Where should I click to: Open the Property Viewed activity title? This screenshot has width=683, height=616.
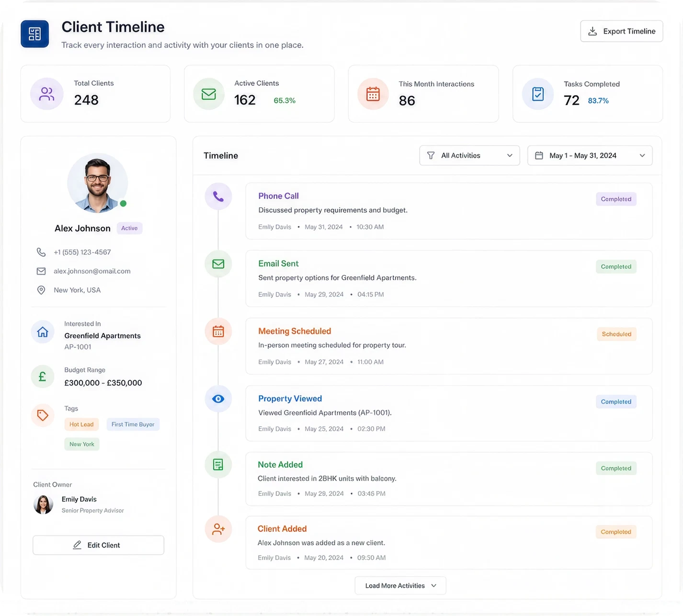[290, 399]
